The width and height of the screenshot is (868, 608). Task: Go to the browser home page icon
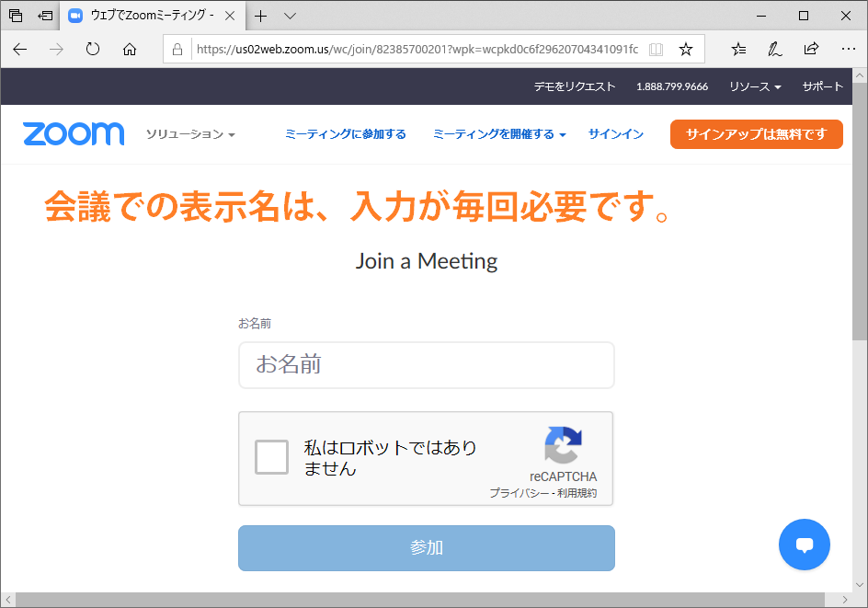(130, 50)
